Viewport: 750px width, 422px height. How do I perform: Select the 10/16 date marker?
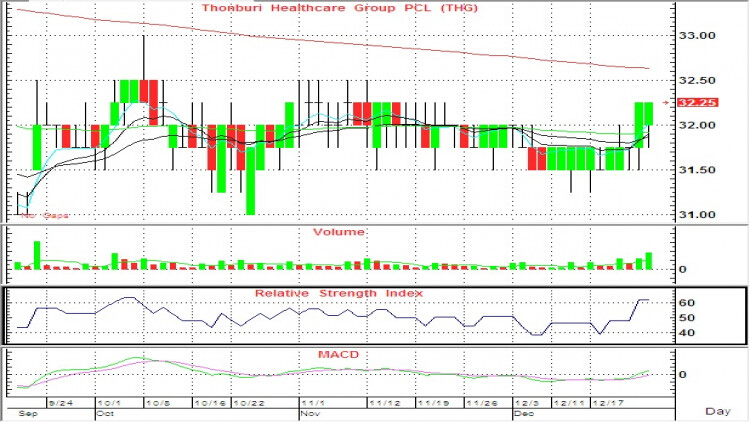point(209,403)
